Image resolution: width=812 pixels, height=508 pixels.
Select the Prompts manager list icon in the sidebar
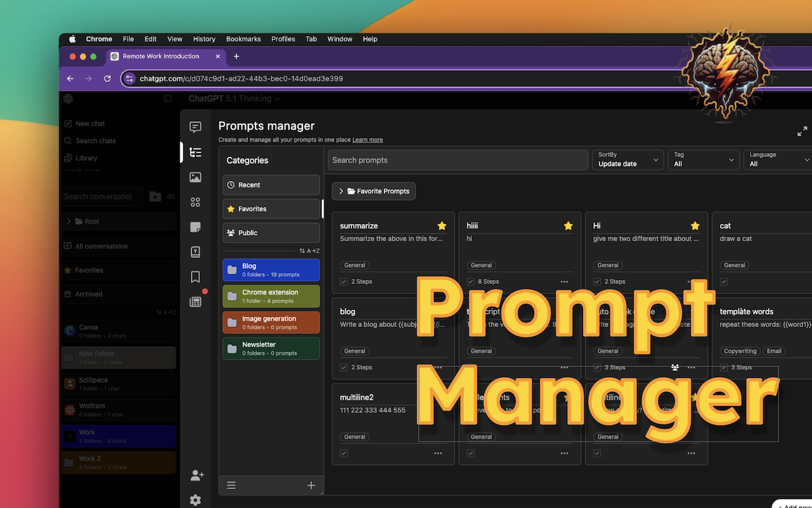[x=195, y=152]
